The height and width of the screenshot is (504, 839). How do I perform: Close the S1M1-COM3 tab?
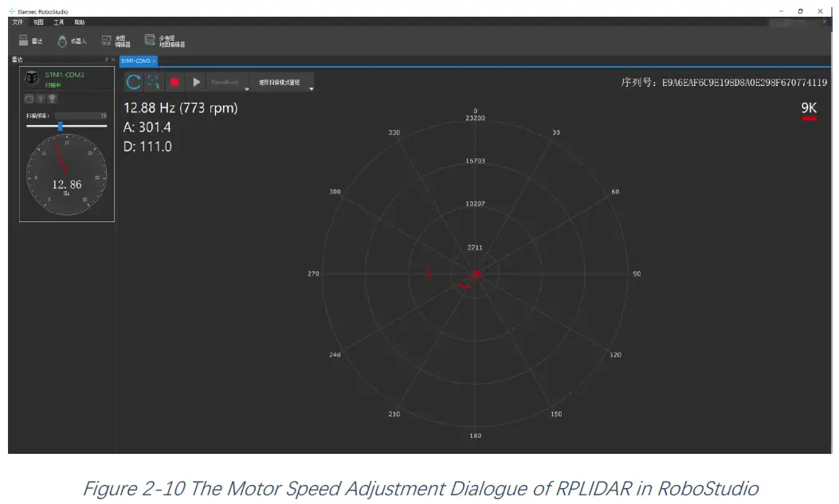pyautogui.click(x=154, y=61)
